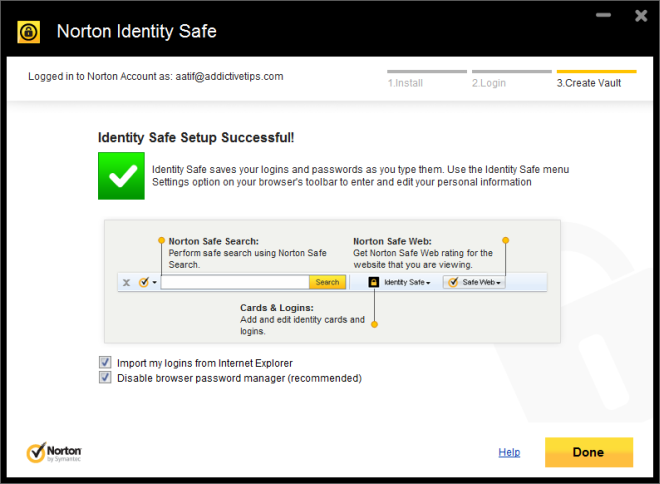Click inside the Norton Safe Search field

234,283
